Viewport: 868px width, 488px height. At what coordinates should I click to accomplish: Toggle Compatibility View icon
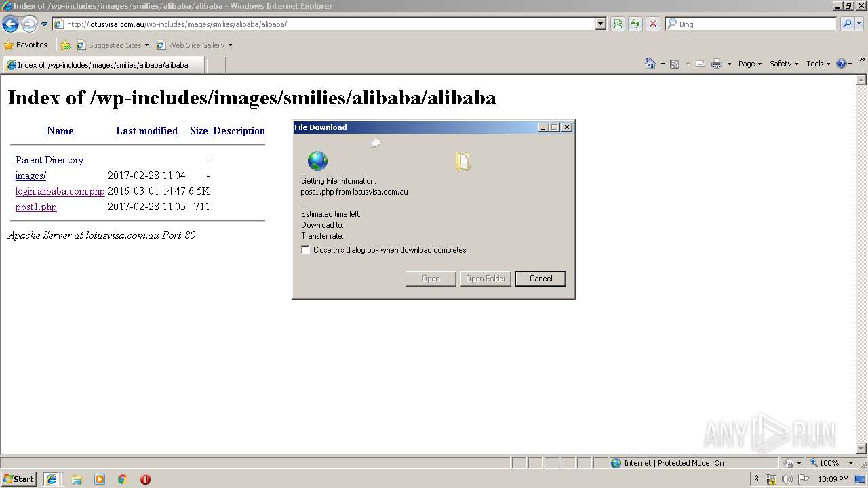pos(618,24)
